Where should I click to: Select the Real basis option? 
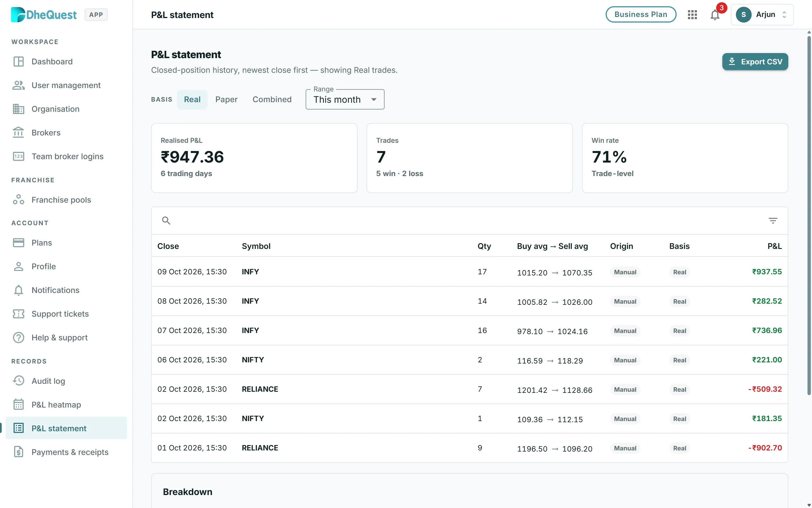(x=192, y=99)
